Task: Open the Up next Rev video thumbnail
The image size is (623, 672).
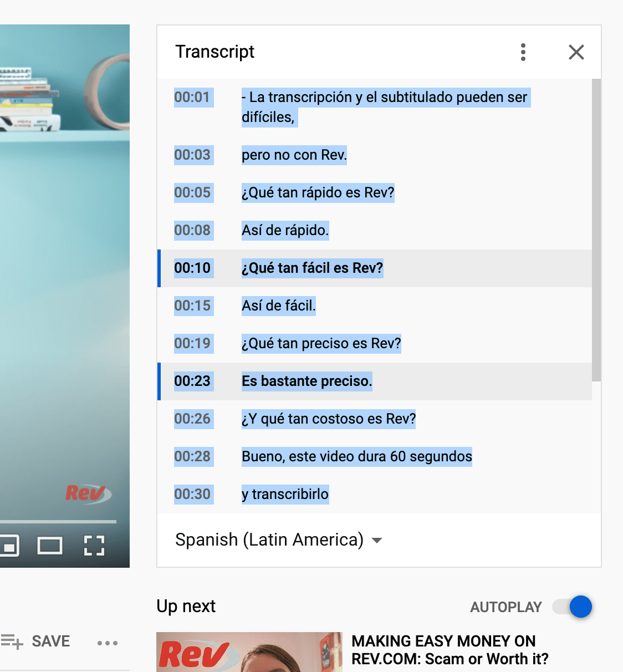Action: 249,652
